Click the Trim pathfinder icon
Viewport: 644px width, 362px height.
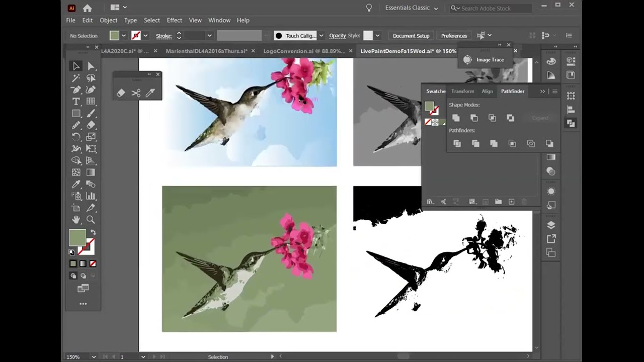tap(475, 144)
